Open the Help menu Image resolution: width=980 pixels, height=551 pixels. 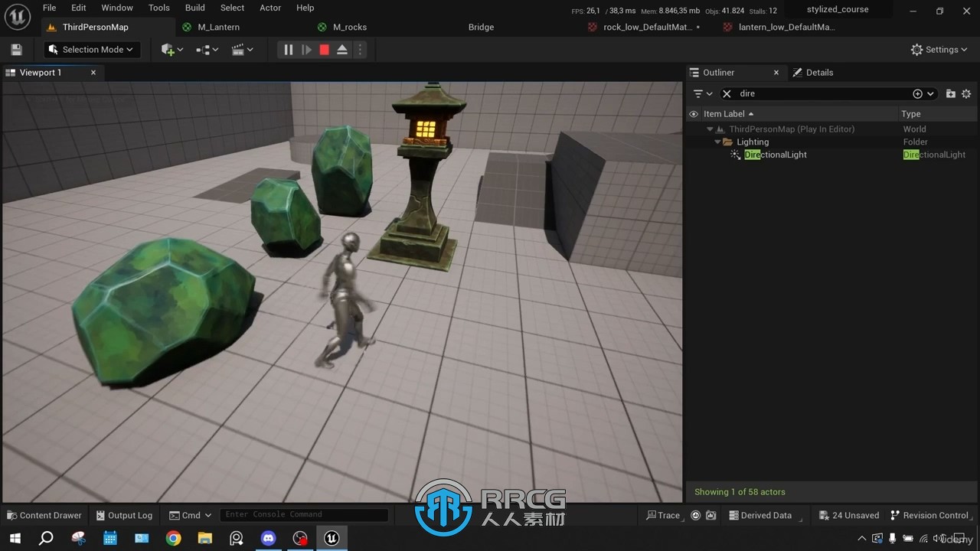pos(305,8)
